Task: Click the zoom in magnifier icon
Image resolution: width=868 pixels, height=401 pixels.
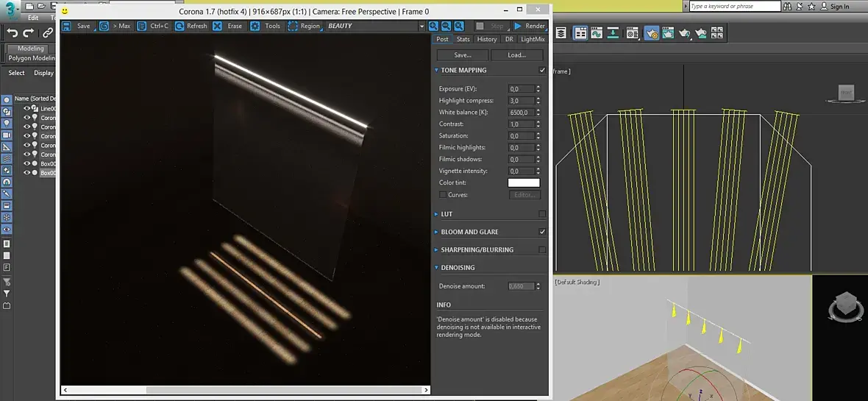Action: (433, 26)
